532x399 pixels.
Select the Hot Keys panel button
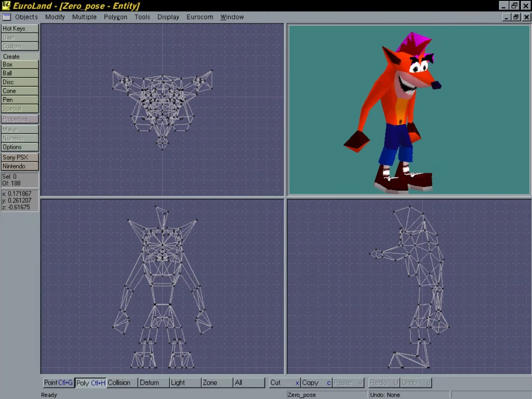(x=20, y=28)
